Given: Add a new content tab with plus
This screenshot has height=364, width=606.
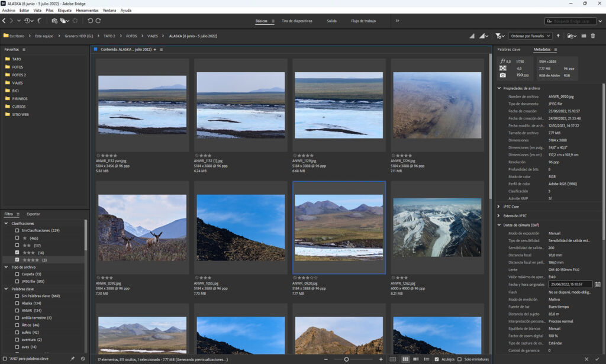Looking at the screenshot, I should click(x=155, y=50).
